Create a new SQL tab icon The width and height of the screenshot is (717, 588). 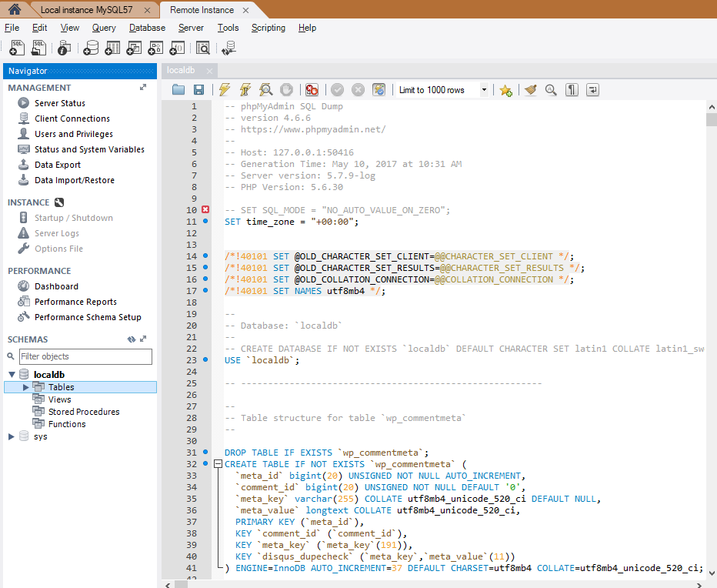17,48
